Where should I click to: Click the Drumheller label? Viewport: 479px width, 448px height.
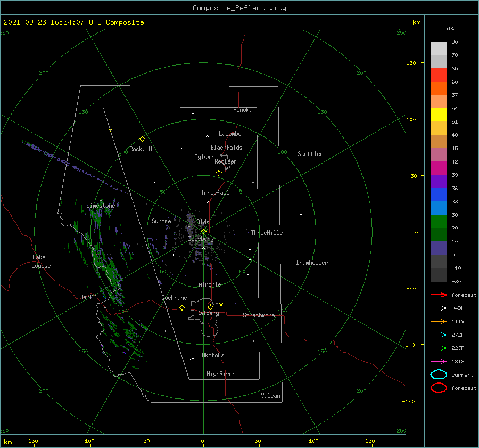click(x=312, y=263)
